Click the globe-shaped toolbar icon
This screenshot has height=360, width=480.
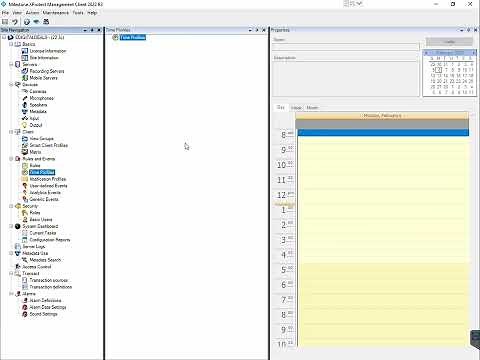pos(27,22)
